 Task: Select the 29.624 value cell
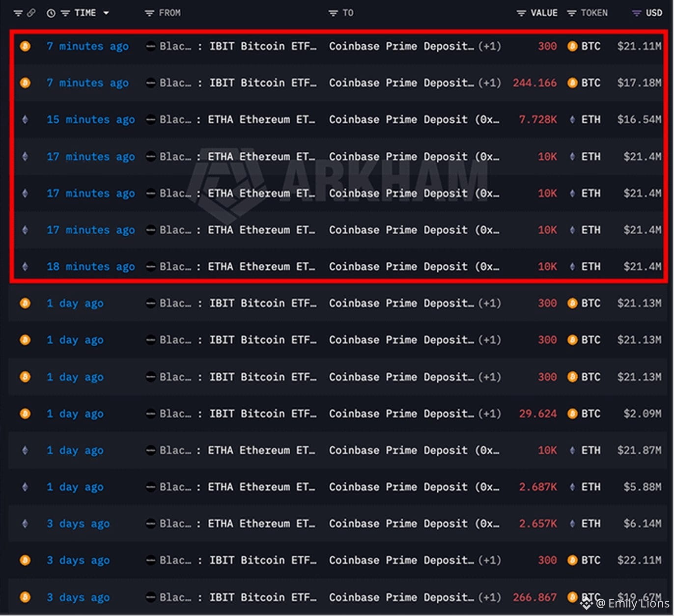coord(538,414)
